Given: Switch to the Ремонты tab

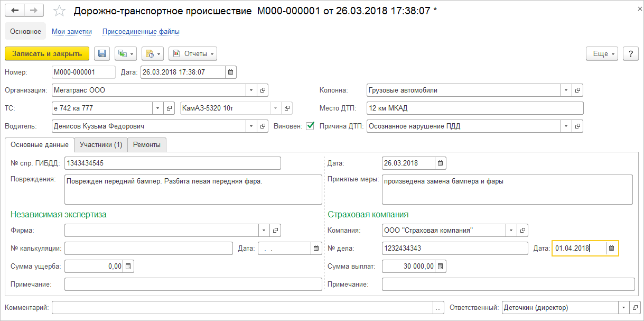Looking at the screenshot, I should pyautogui.click(x=147, y=144).
